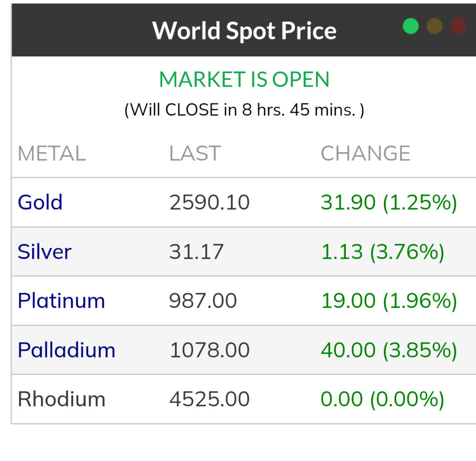Click the market close countdown text
The image size is (476, 461).
tap(244, 110)
